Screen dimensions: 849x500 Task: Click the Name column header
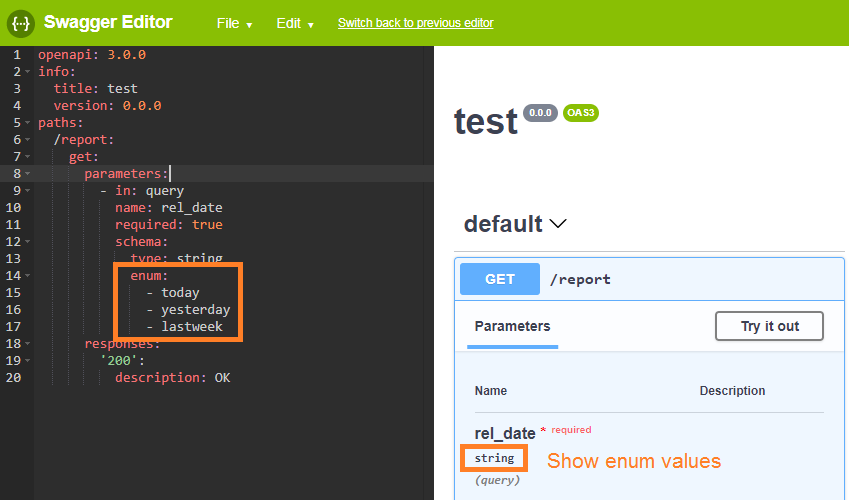pos(491,391)
